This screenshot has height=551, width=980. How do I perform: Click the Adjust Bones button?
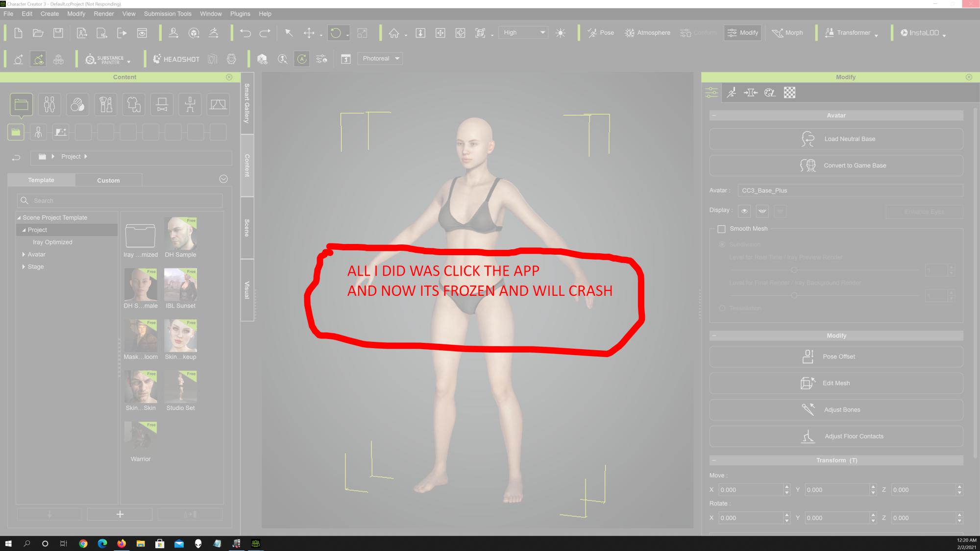click(x=836, y=410)
